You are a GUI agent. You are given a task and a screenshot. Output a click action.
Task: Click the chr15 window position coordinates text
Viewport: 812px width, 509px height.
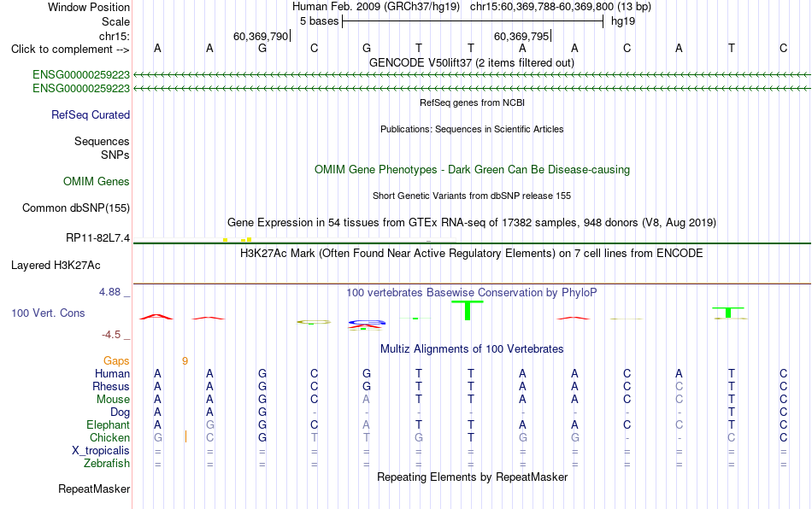pos(561,7)
